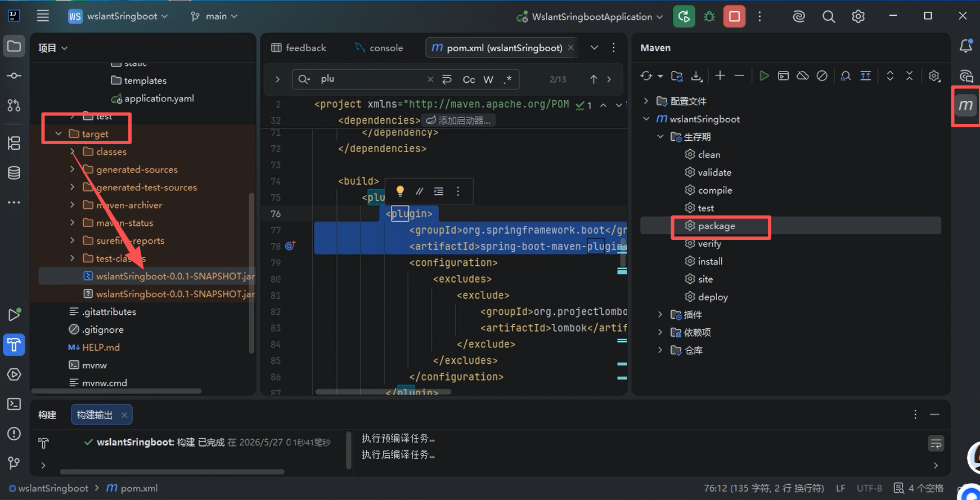This screenshot has height=500, width=980.
Task: Select application.yaml file
Action: [159, 99]
